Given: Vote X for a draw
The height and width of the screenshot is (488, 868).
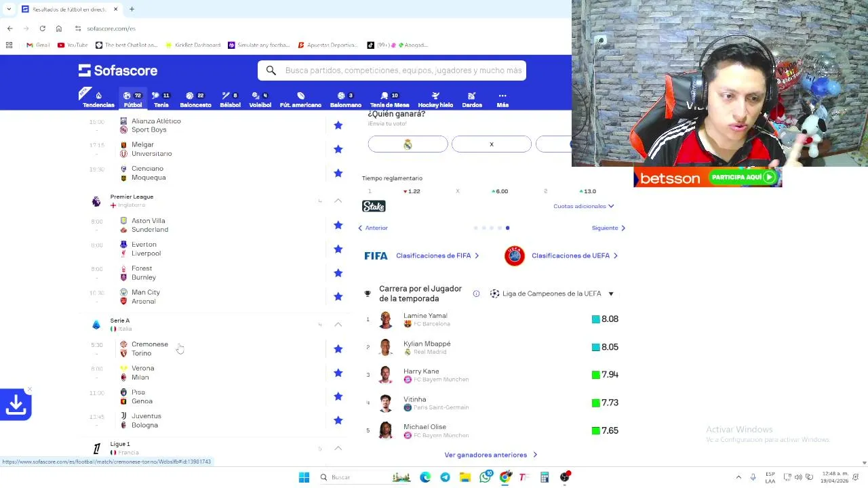Looking at the screenshot, I should click(x=492, y=144).
